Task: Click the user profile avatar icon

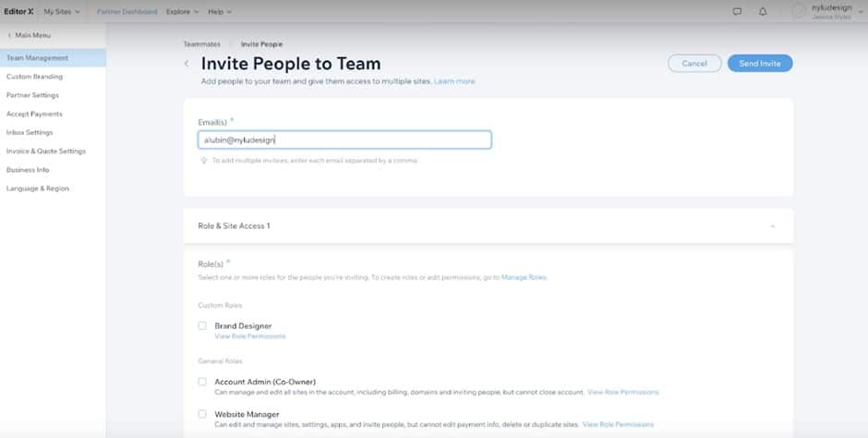Action: 800,12
